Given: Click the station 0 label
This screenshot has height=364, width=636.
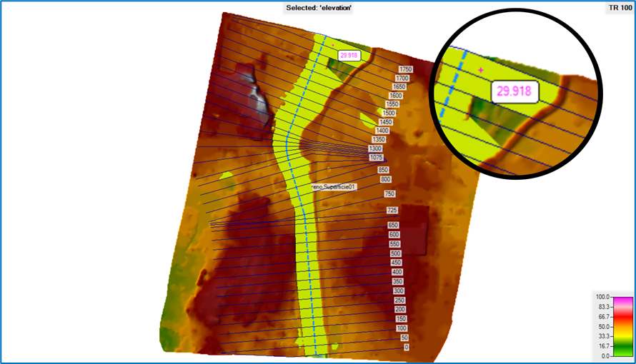Looking at the screenshot, I should (x=407, y=347).
